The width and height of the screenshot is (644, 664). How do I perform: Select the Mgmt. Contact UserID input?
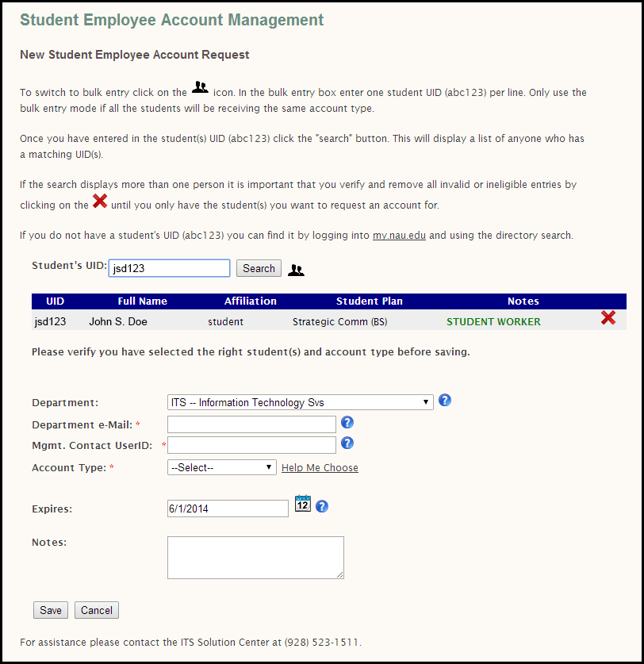click(x=251, y=445)
